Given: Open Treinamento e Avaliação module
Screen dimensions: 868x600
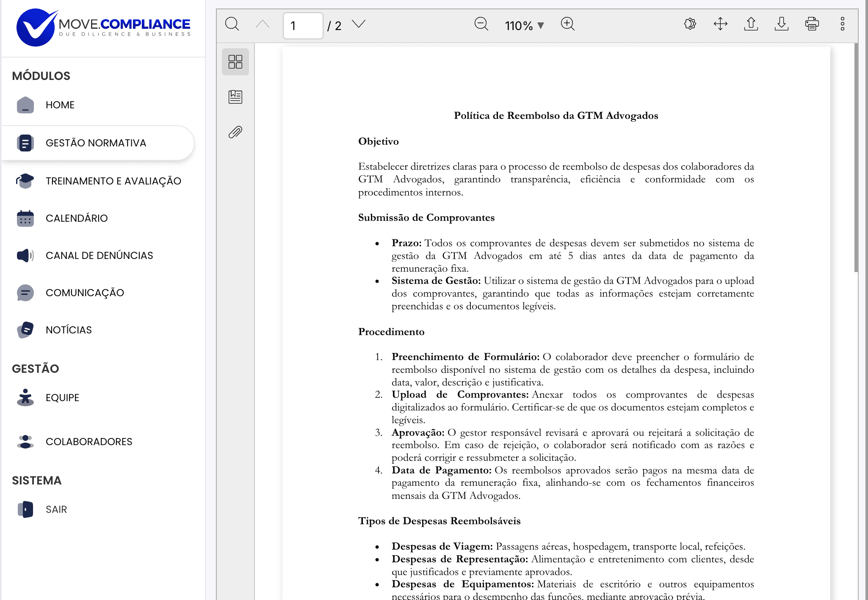Looking at the screenshot, I should [113, 181].
